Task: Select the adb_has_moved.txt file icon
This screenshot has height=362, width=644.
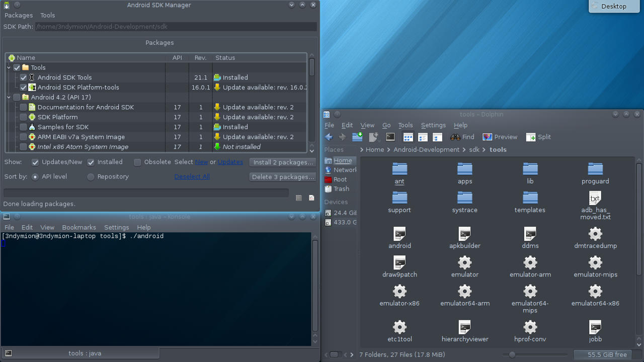Action: (x=595, y=198)
